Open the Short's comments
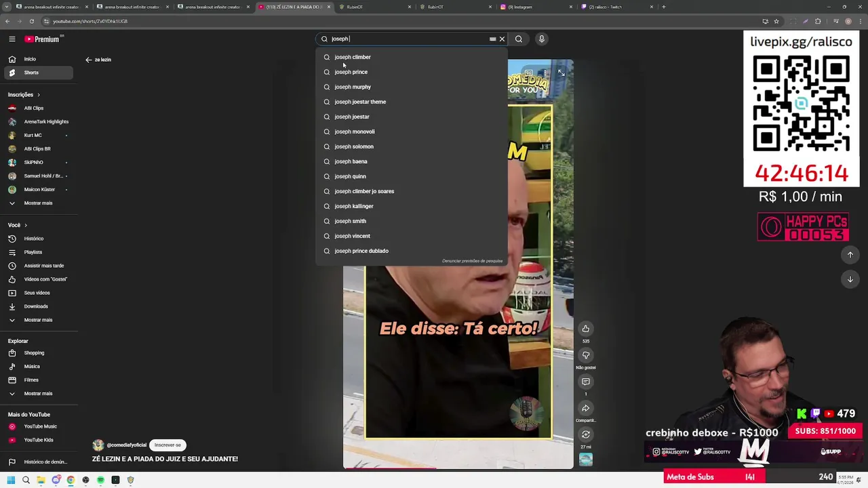This screenshot has height=488, width=868. point(586,382)
